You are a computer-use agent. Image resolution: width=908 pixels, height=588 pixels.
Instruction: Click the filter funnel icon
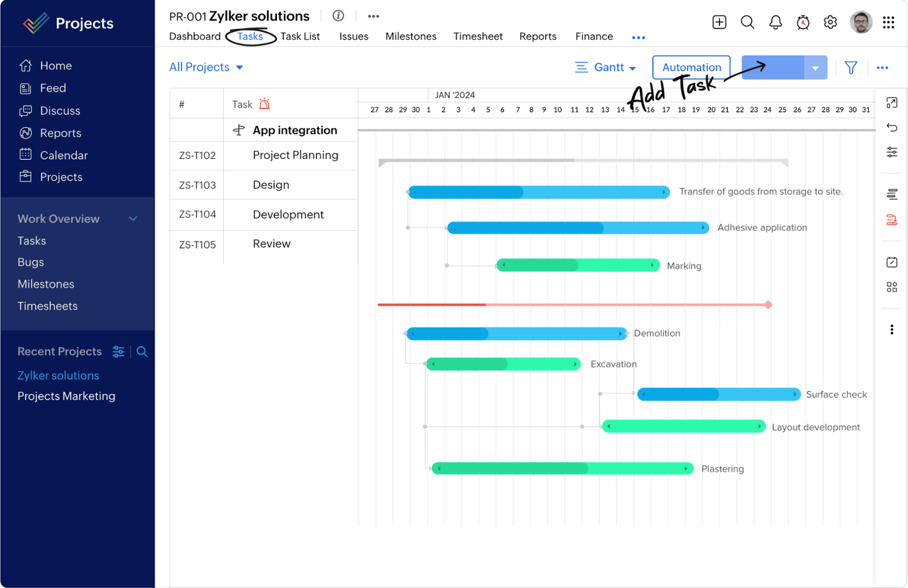coord(851,68)
